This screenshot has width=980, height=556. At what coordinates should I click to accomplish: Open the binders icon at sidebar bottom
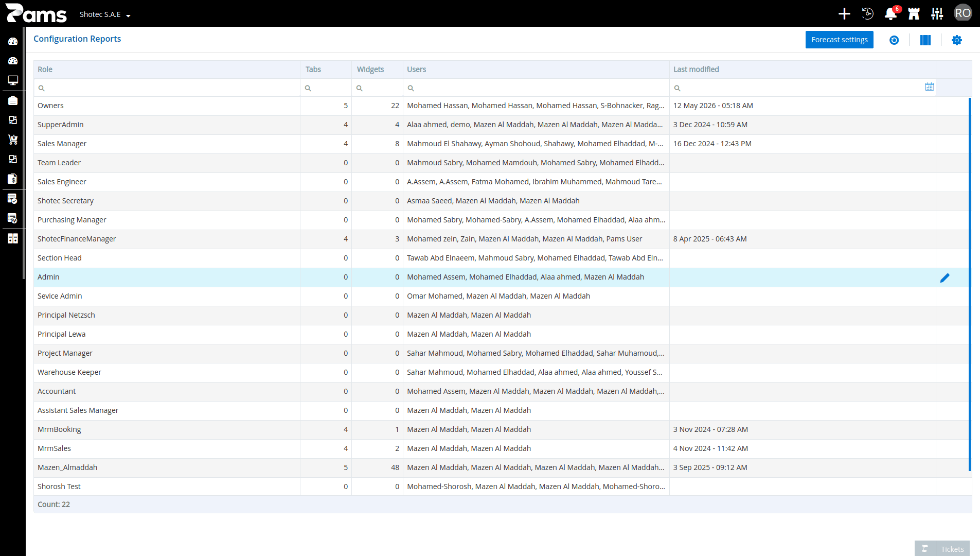(13, 238)
